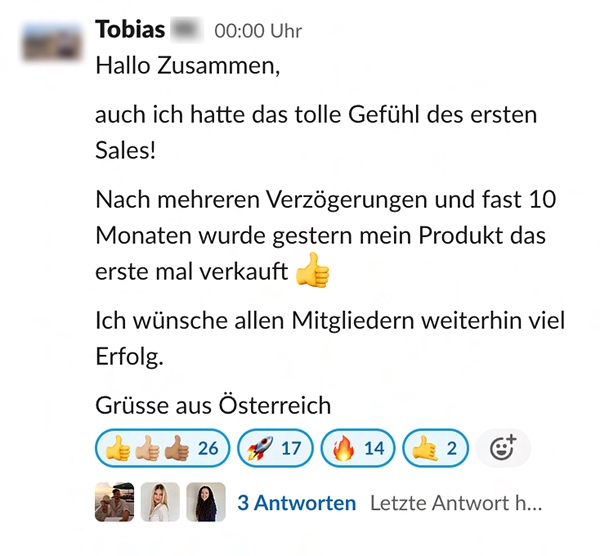Click the 'Grüsse aus Österreich' closing line
The height and width of the screenshot is (556, 600).
click(x=213, y=405)
